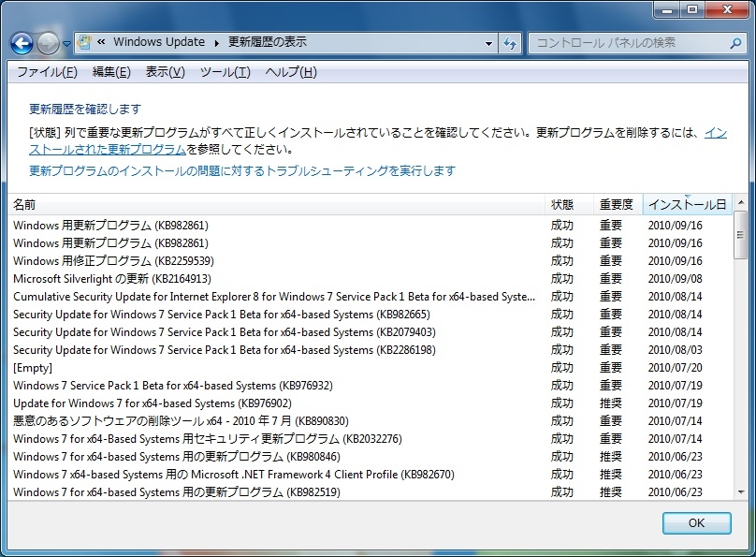Open the 編集(E) menu
The height and width of the screenshot is (557, 756).
click(x=111, y=72)
